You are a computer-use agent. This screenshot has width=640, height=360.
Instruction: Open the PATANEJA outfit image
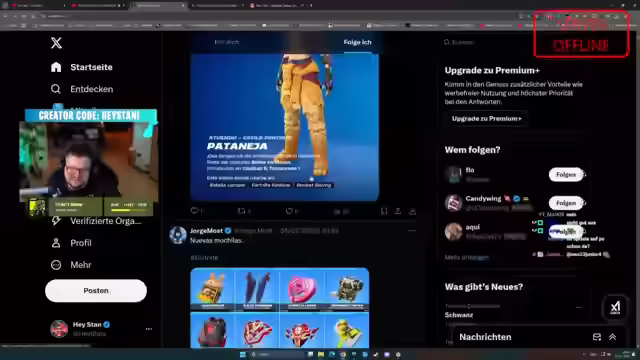coord(284,127)
